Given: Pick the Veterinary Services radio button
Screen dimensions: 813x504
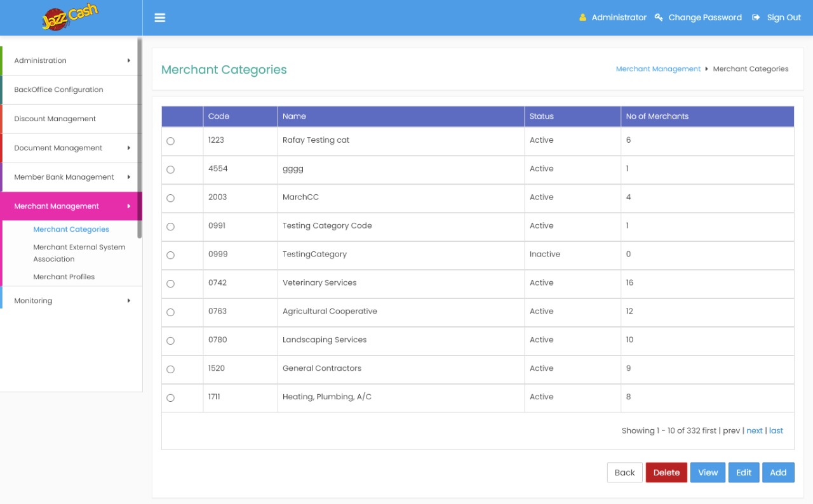Looking at the screenshot, I should tap(170, 284).
